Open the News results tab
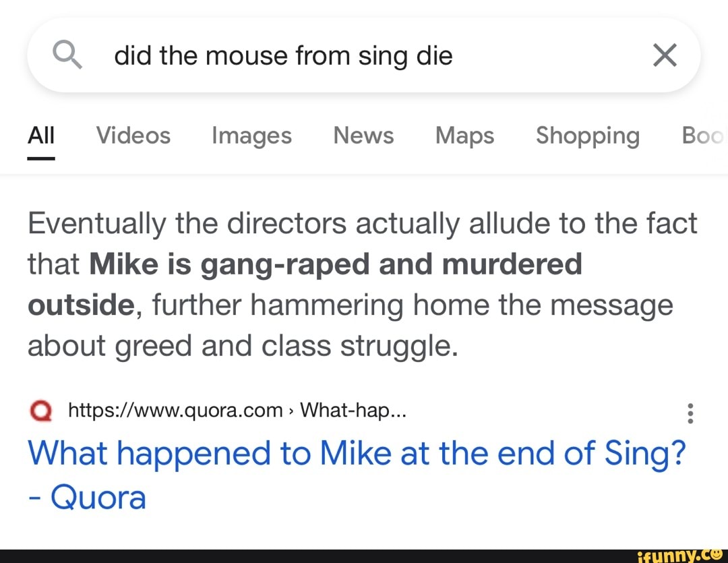728x563 pixels. tap(363, 136)
